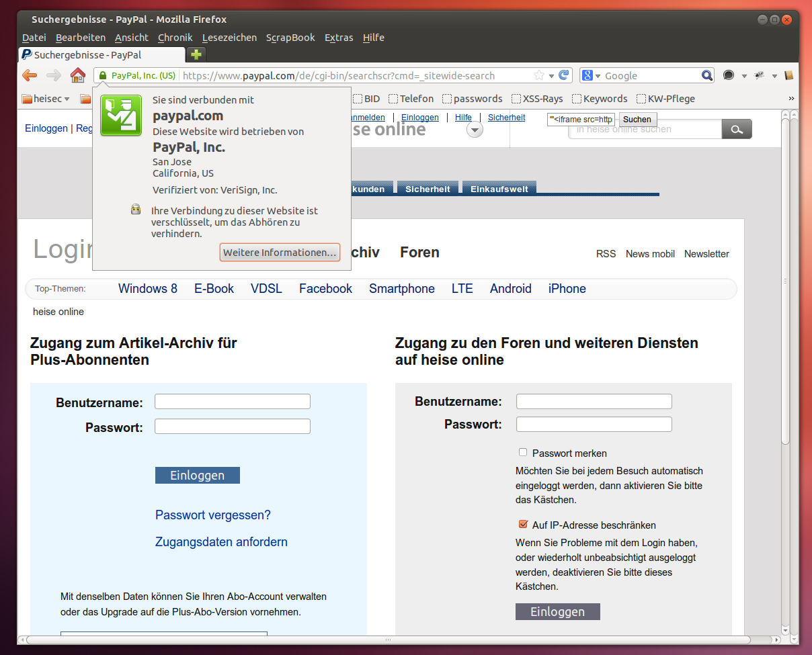Click the Newsletter link

(x=706, y=254)
